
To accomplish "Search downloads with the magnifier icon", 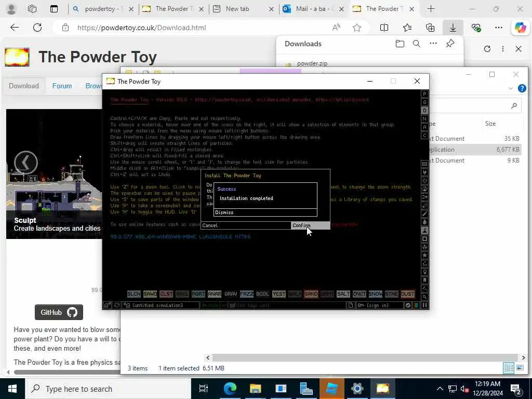I will (417, 44).
